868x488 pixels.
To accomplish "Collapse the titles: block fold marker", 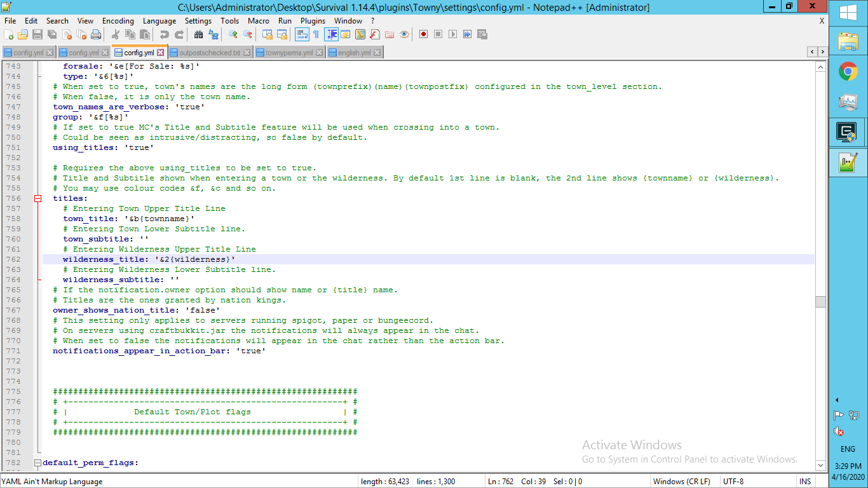I will tap(37, 198).
